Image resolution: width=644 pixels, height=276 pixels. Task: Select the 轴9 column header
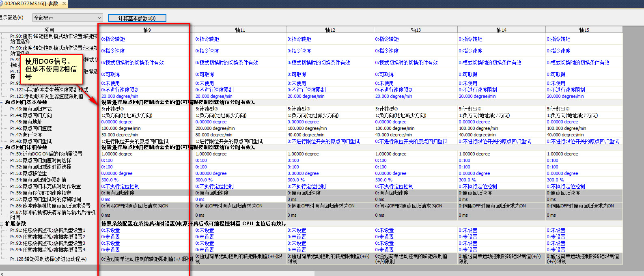146,30
